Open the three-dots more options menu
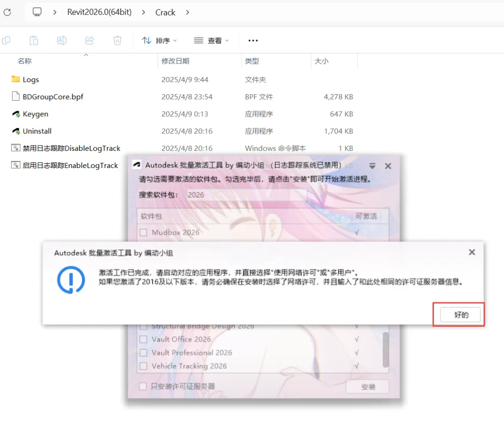 click(253, 41)
